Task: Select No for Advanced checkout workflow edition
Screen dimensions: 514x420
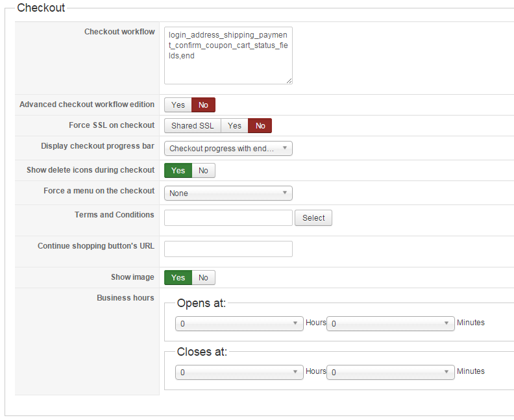Action: tap(203, 105)
